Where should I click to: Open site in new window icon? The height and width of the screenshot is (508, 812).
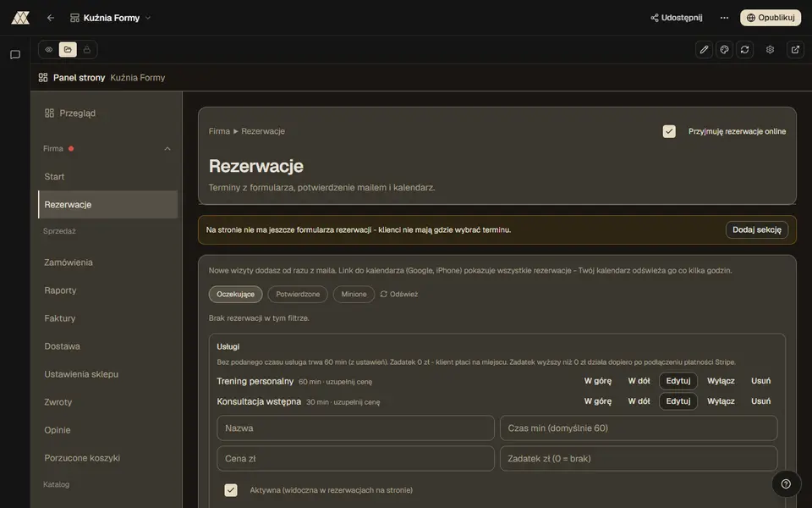pyautogui.click(x=795, y=50)
